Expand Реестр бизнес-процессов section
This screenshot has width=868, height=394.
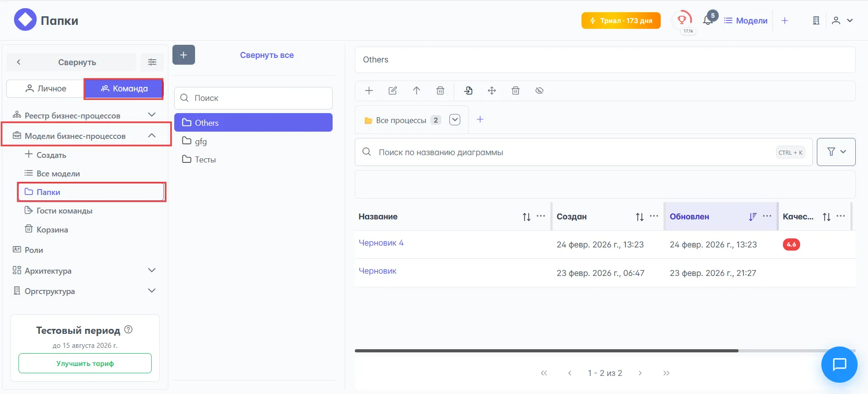click(152, 115)
